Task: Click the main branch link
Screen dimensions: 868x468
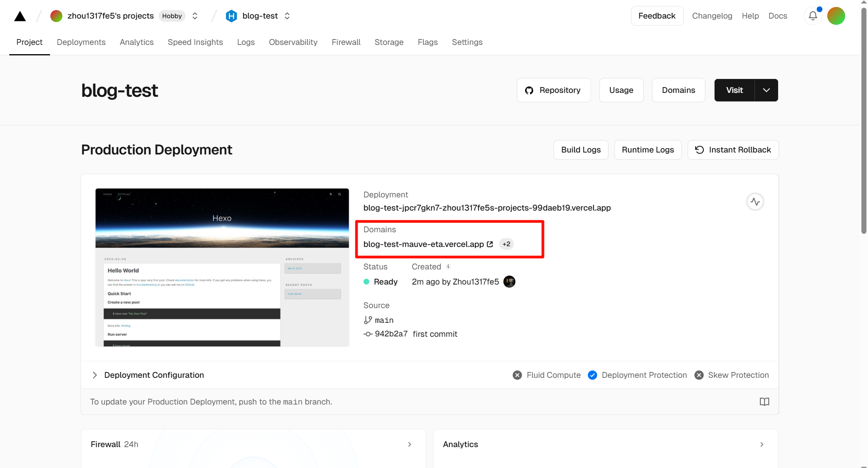Action: [x=384, y=320]
